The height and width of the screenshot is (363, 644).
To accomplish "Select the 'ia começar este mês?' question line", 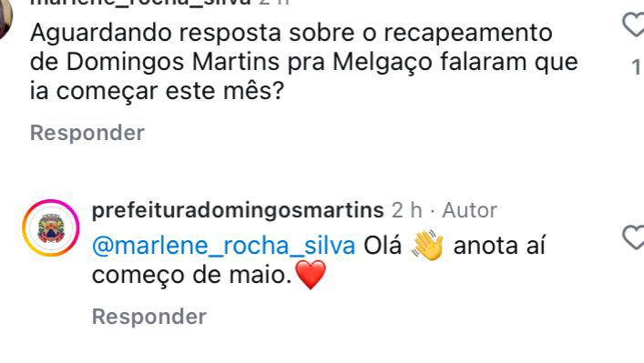I will pyautogui.click(x=158, y=91).
